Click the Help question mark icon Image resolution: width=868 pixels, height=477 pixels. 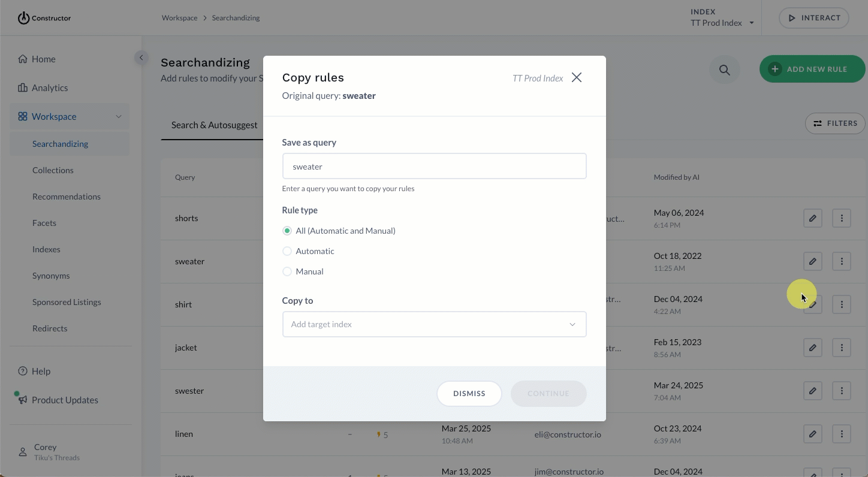pyautogui.click(x=23, y=371)
